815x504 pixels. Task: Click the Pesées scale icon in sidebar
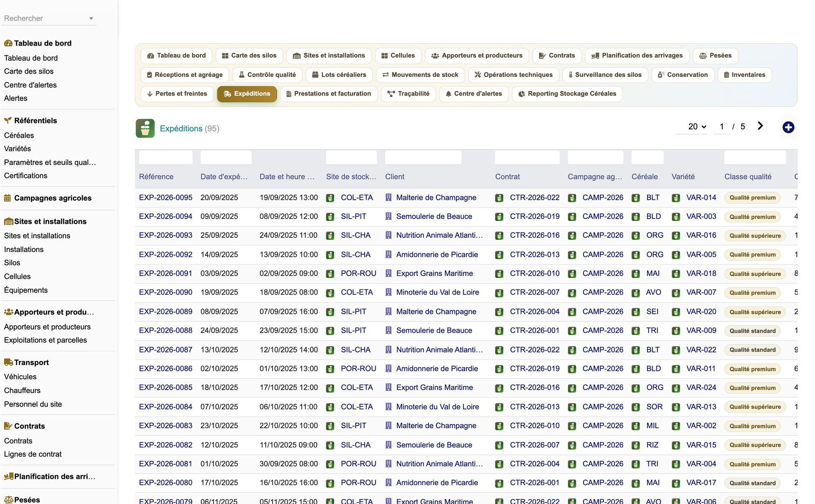coord(8,500)
